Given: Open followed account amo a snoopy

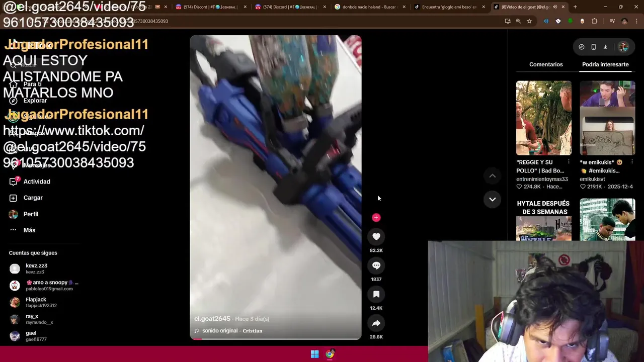Looking at the screenshot, I should tap(44, 285).
